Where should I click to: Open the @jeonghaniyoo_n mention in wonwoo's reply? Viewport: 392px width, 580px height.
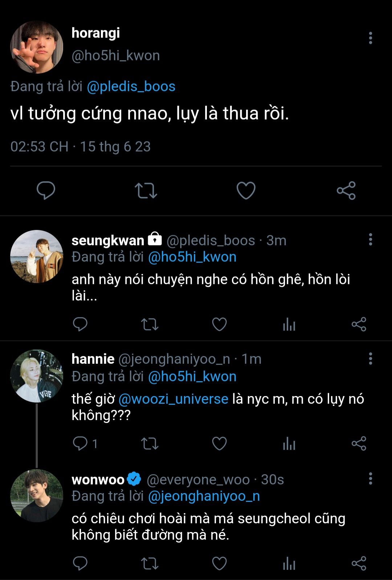pos(204,496)
